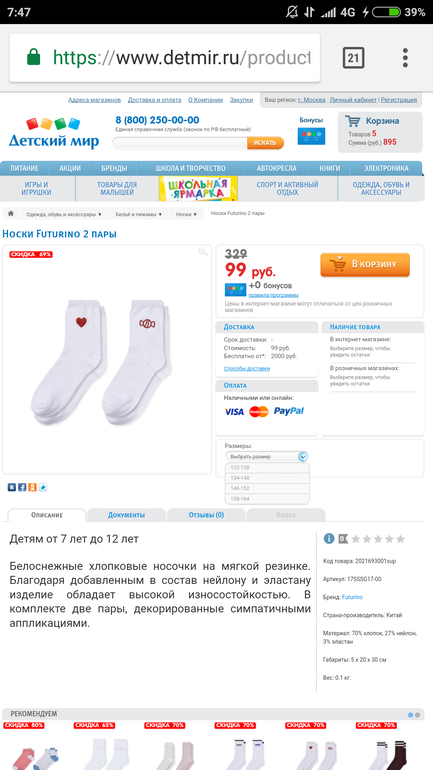Share via Odnoklassniki orange icon
Screen dimensions: 433x770
[x=32, y=487]
